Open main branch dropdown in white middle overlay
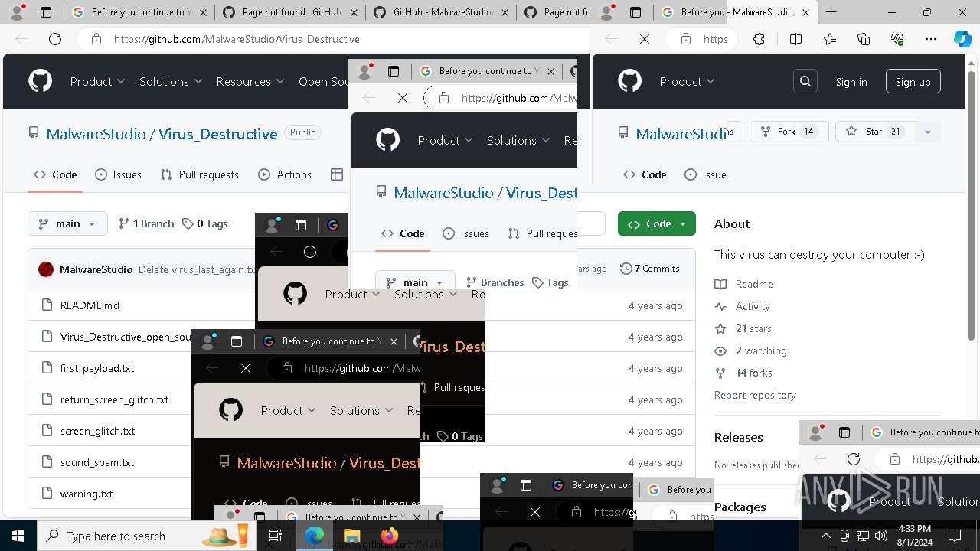 click(415, 282)
